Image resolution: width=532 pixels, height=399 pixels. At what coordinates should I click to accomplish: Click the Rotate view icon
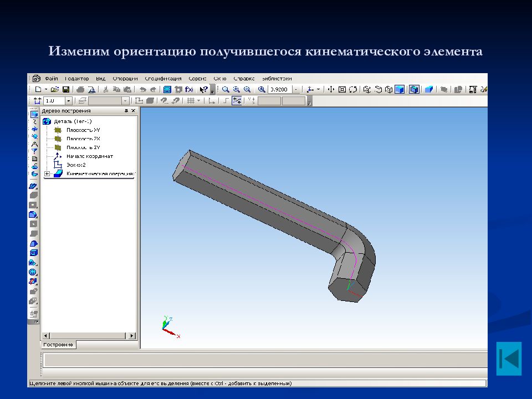(353, 90)
